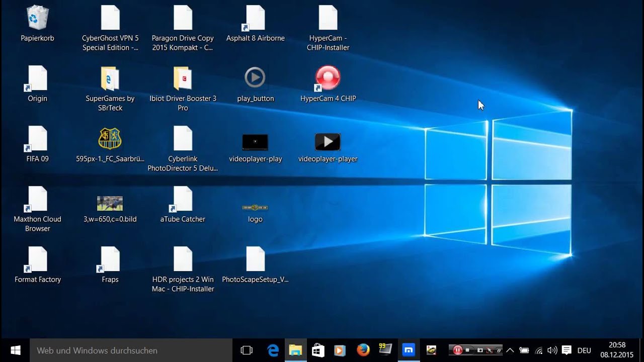
Task: Open the speaker volume tray icon
Action: (x=552, y=350)
